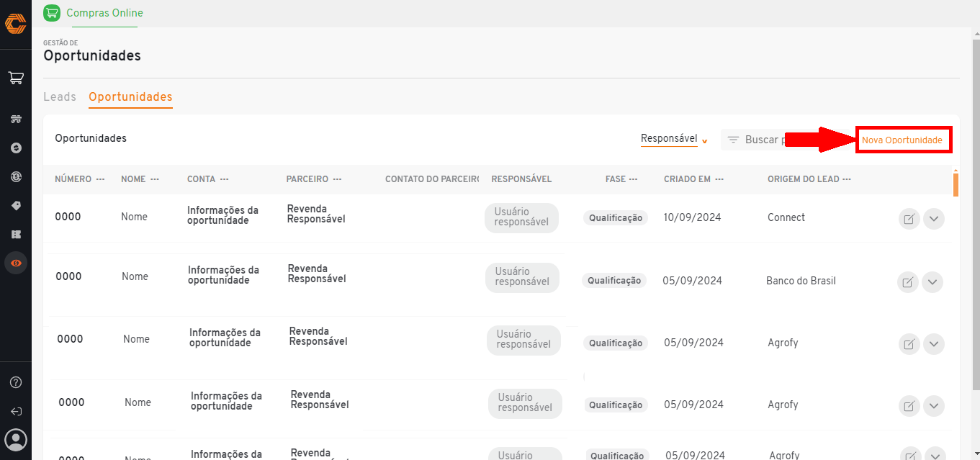Click Informações da oportunidade in Banco do Brasil row
This screenshot has height=460, width=980.
coord(223,275)
